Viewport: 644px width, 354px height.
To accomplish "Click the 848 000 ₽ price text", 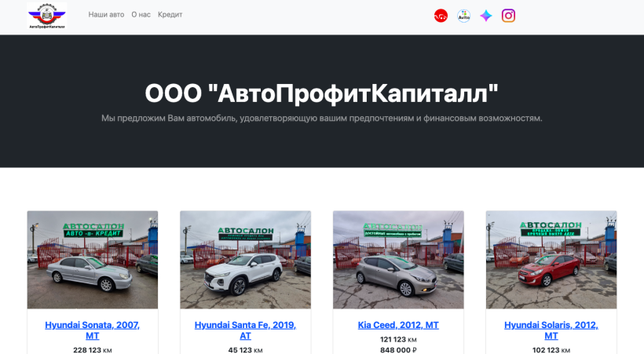I will (x=398, y=350).
